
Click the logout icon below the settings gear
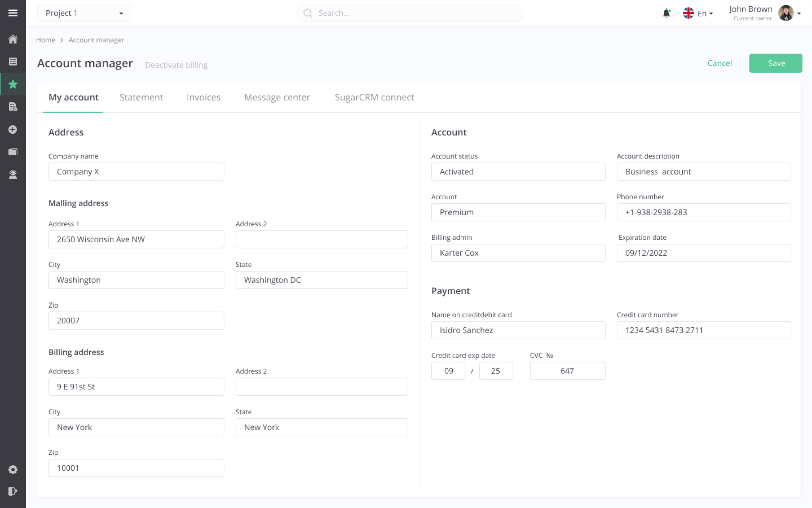point(13,492)
